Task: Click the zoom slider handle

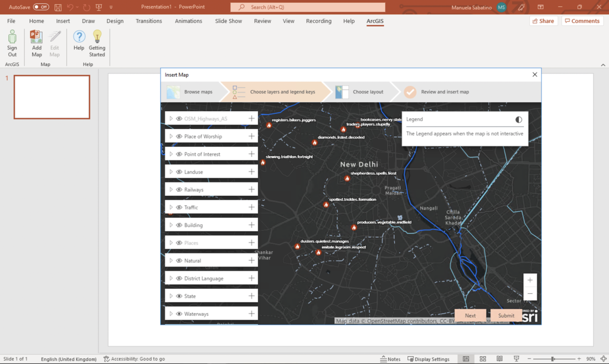Action: 553,359
